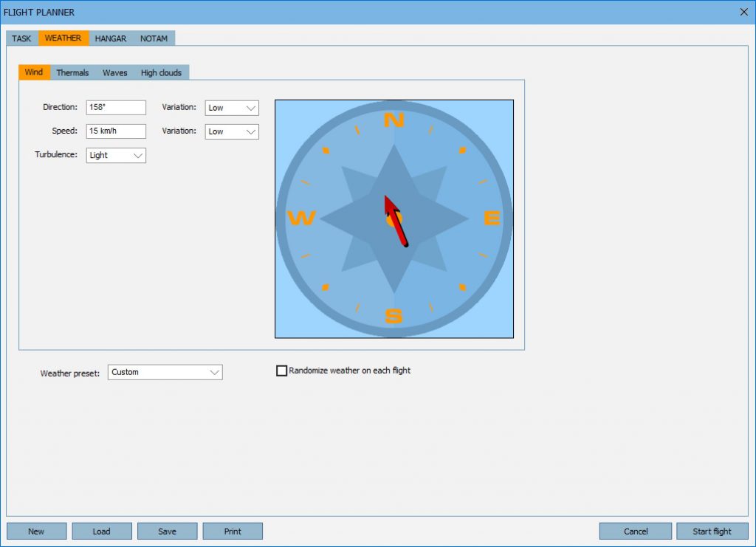Click the Load button
756x547 pixels.
[102, 531]
